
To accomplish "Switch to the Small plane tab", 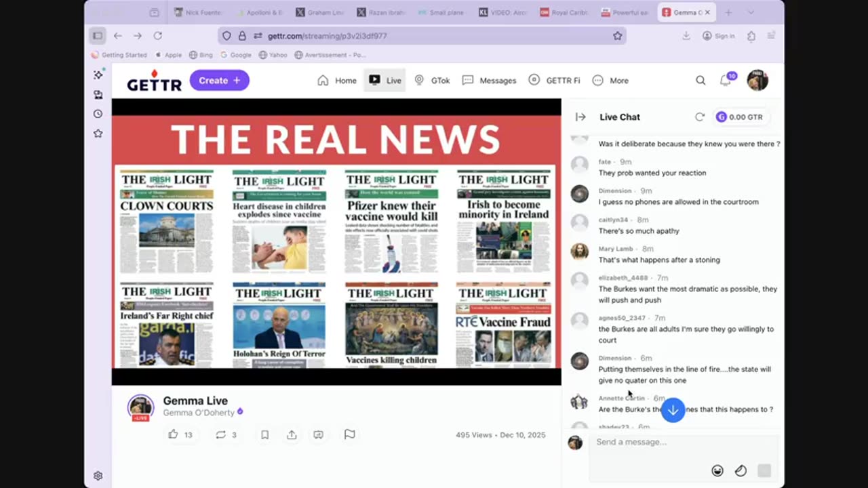I will [441, 12].
